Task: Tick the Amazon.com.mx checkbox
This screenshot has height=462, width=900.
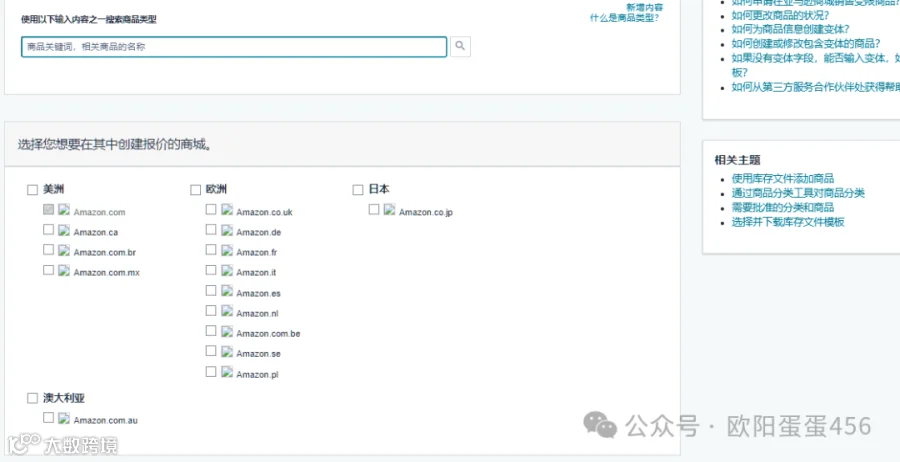Action: pyautogui.click(x=48, y=270)
